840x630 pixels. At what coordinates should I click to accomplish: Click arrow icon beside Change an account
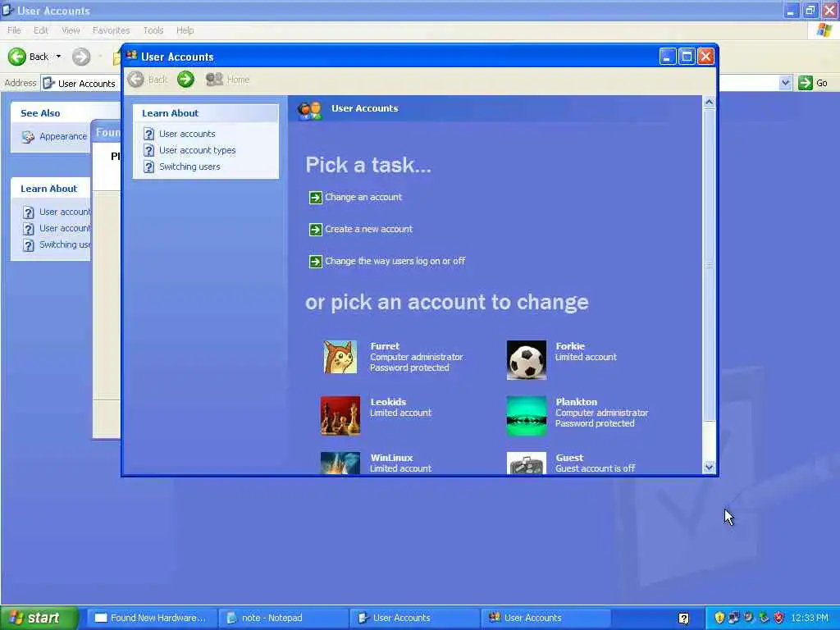click(x=316, y=198)
